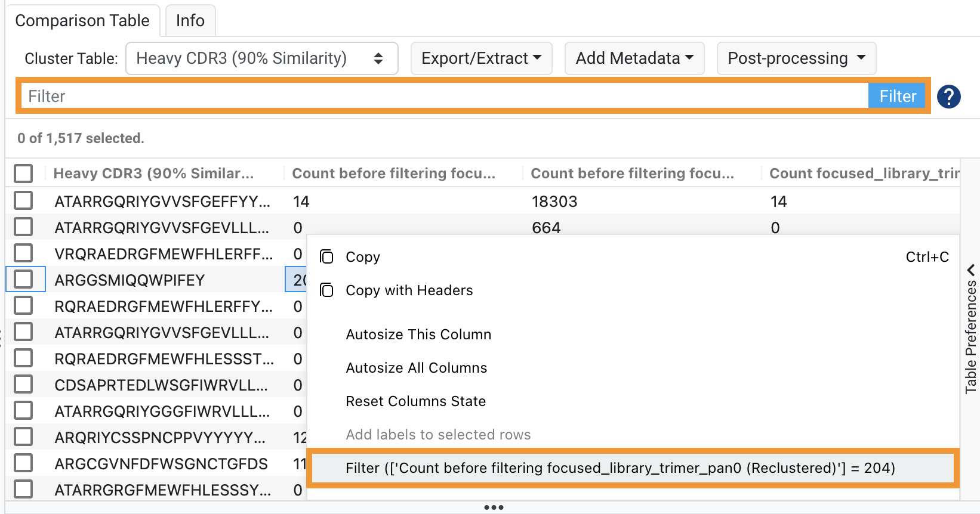The height and width of the screenshot is (514, 980).
Task: Check the ATARRGQRIYGGGFIWRVLLL row checkbox
Action: coord(23,410)
